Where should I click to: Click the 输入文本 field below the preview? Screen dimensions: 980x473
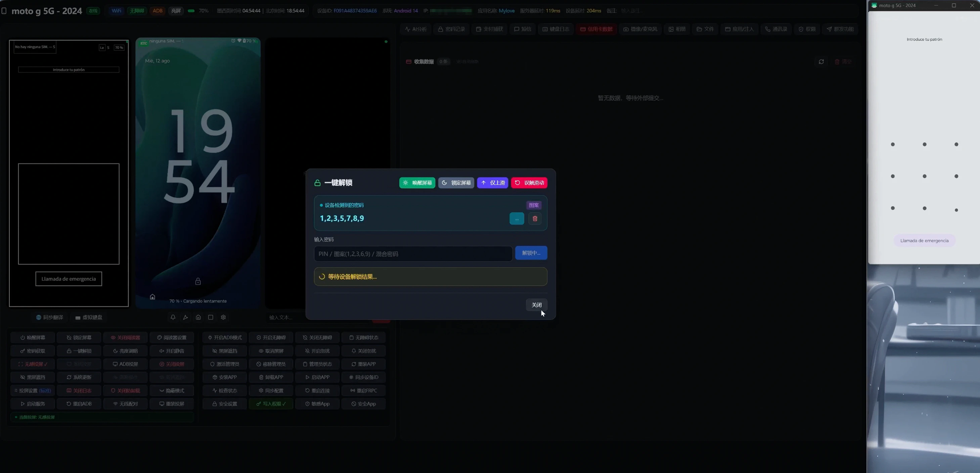[x=318, y=317]
